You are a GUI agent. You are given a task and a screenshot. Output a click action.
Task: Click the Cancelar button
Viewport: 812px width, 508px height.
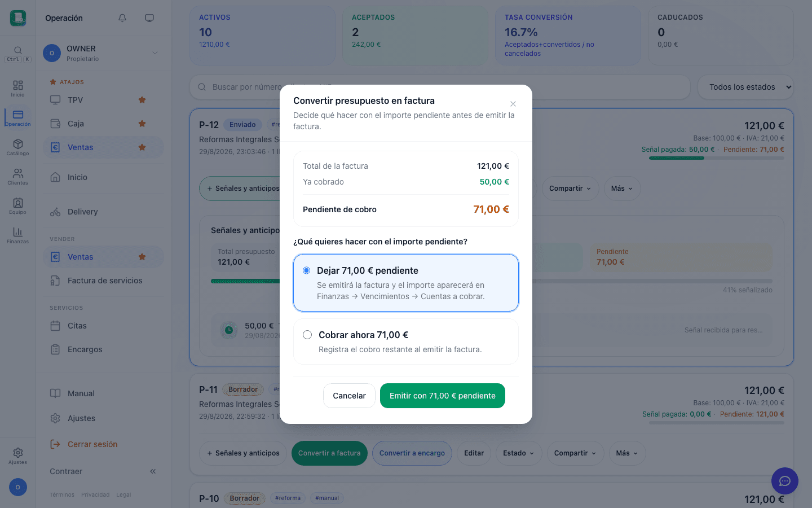click(x=349, y=396)
